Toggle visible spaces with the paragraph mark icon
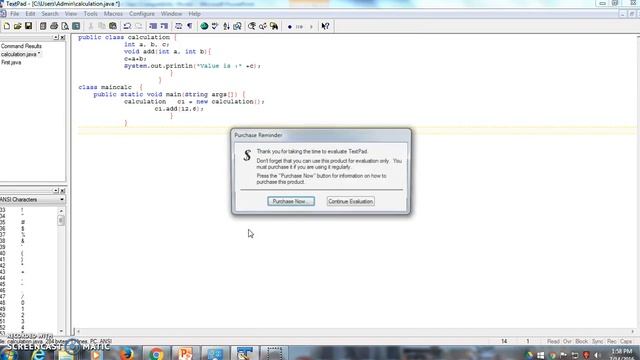The image size is (640, 360). pyautogui.click(x=190, y=26)
